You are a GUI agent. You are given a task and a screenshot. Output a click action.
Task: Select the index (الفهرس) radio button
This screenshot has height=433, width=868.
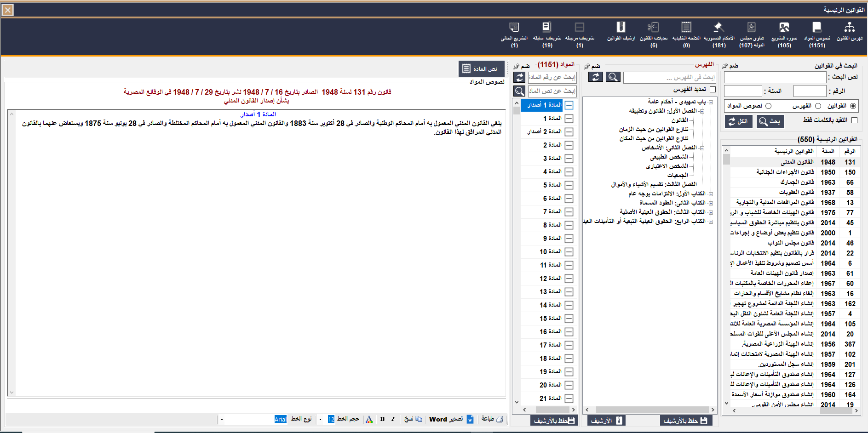[x=818, y=106]
